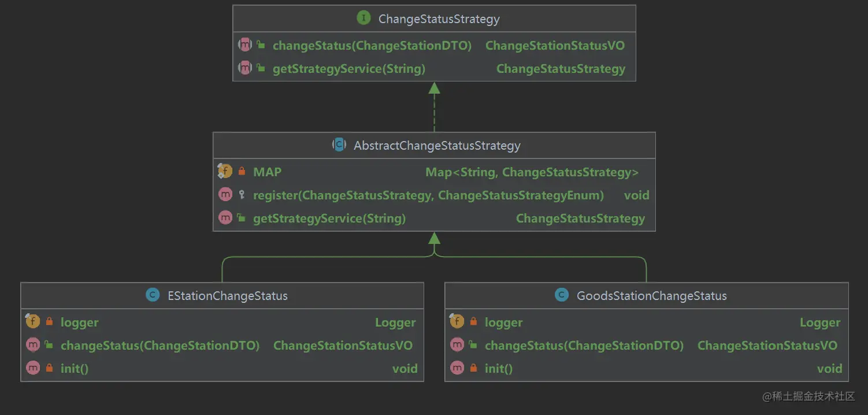Click the logger field in EStationChangeStatus

tap(80, 323)
